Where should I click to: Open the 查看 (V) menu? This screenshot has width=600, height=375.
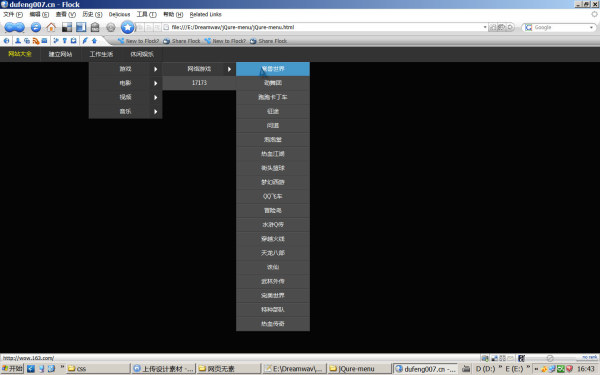point(65,14)
